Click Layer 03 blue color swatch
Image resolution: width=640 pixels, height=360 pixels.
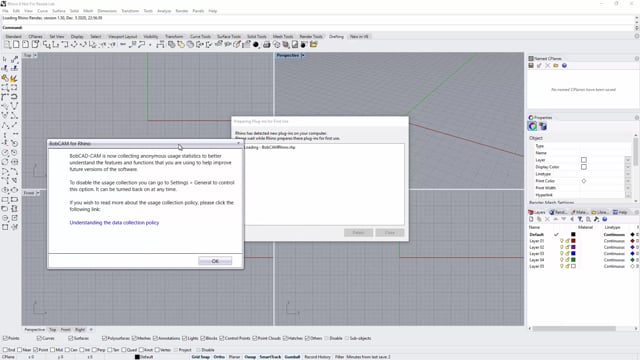573,253
